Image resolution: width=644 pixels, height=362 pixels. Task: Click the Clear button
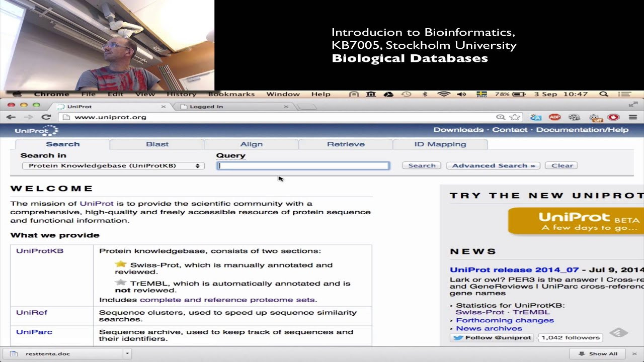tap(562, 165)
